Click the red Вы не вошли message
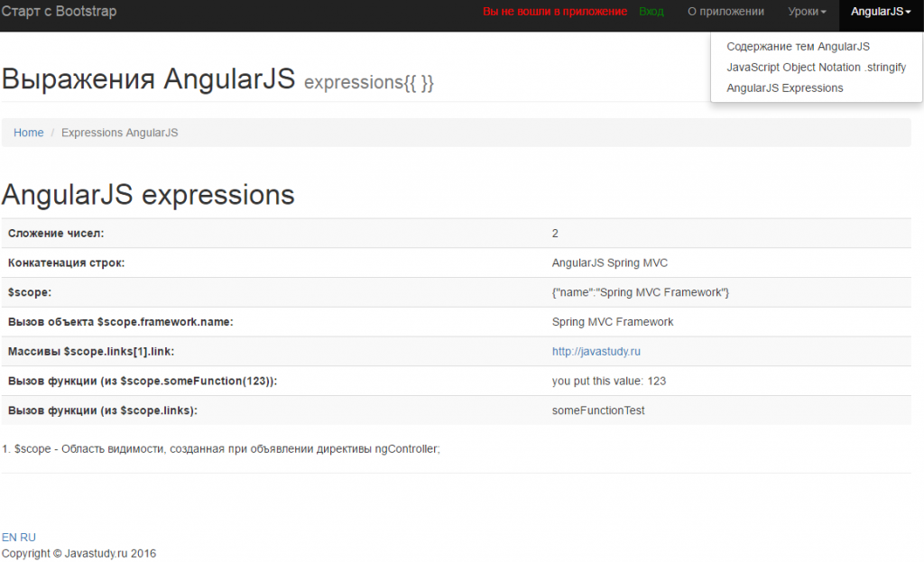Image resolution: width=924 pixels, height=562 pixels. pyautogui.click(x=556, y=12)
